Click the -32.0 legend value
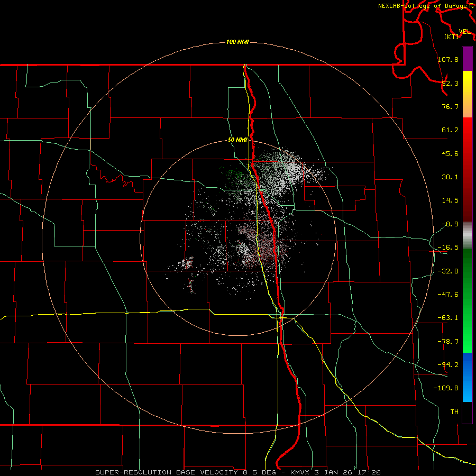476x476 pixels. point(448,271)
